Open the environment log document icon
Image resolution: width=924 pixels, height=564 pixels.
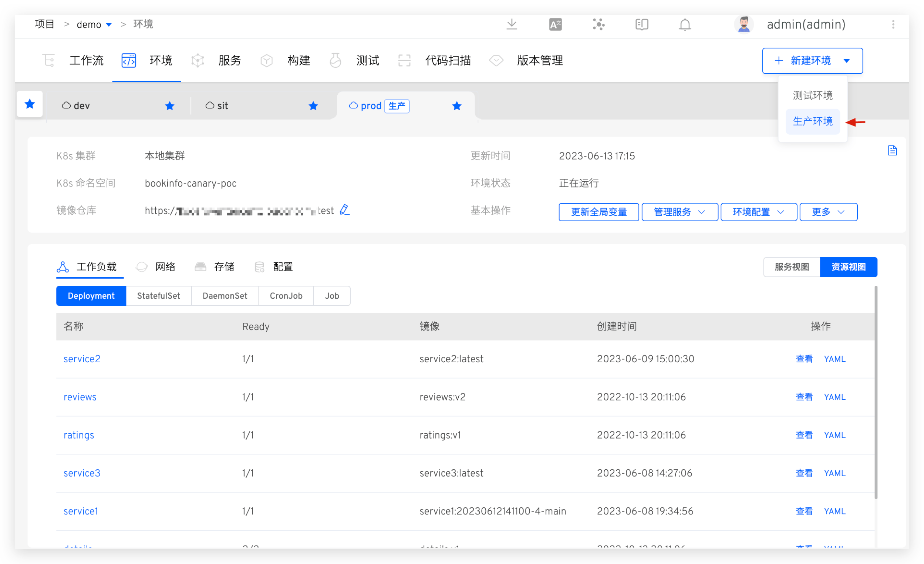pyautogui.click(x=892, y=151)
